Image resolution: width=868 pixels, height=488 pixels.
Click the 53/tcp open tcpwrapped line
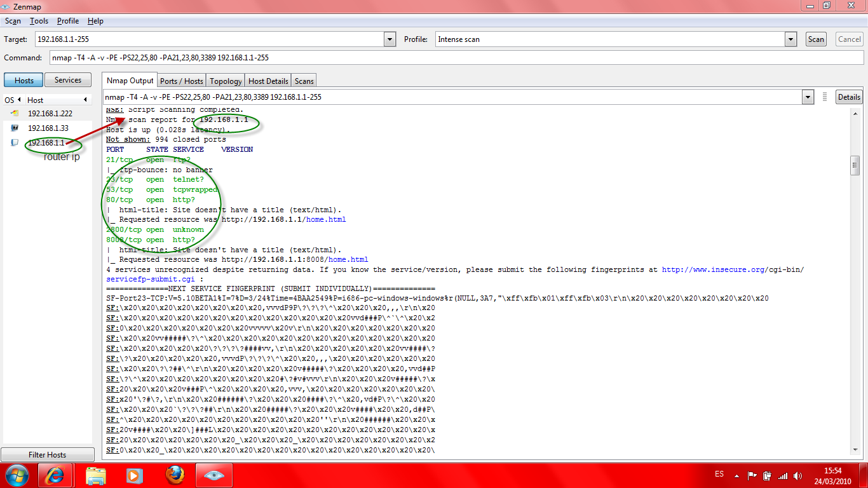click(x=162, y=189)
